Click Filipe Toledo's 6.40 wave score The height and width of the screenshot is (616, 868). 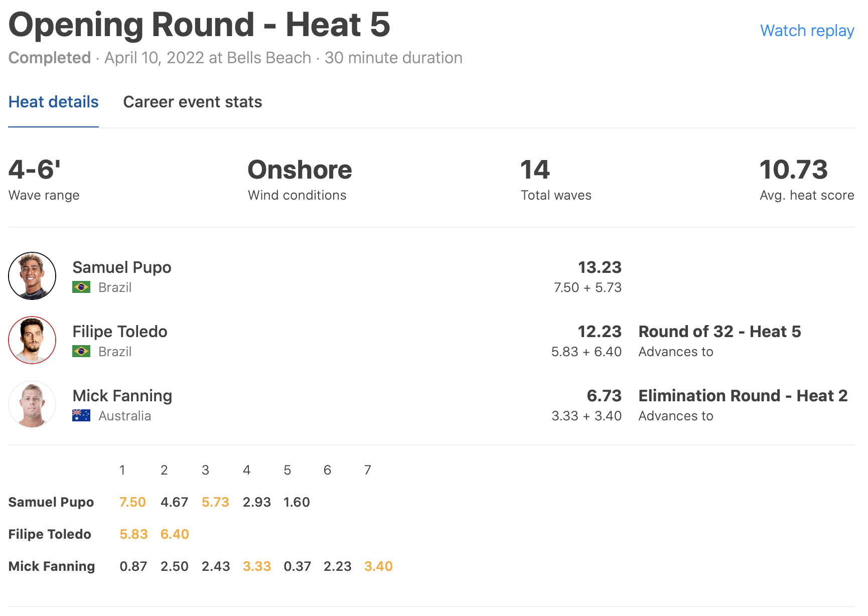175,534
